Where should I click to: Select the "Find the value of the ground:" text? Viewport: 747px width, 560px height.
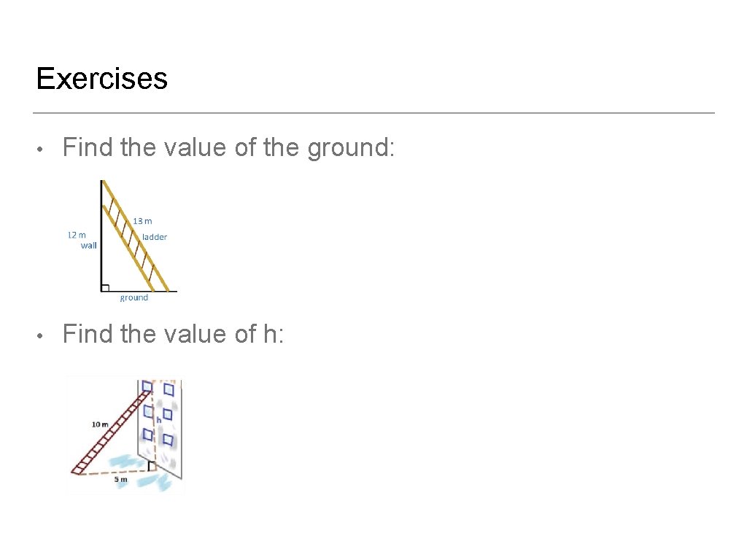(x=228, y=148)
